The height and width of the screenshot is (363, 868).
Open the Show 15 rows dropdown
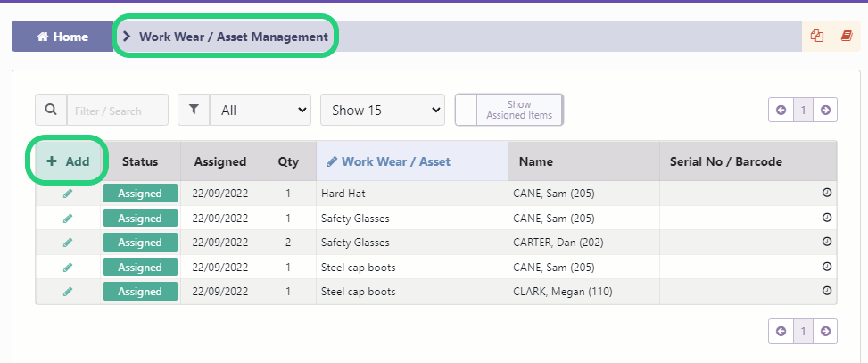click(x=383, y=110)
